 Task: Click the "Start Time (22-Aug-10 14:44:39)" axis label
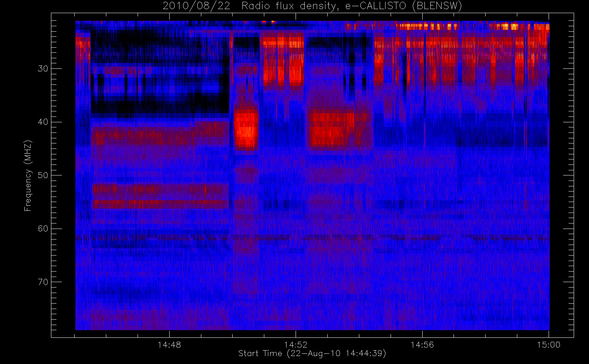tap(312, 353)
